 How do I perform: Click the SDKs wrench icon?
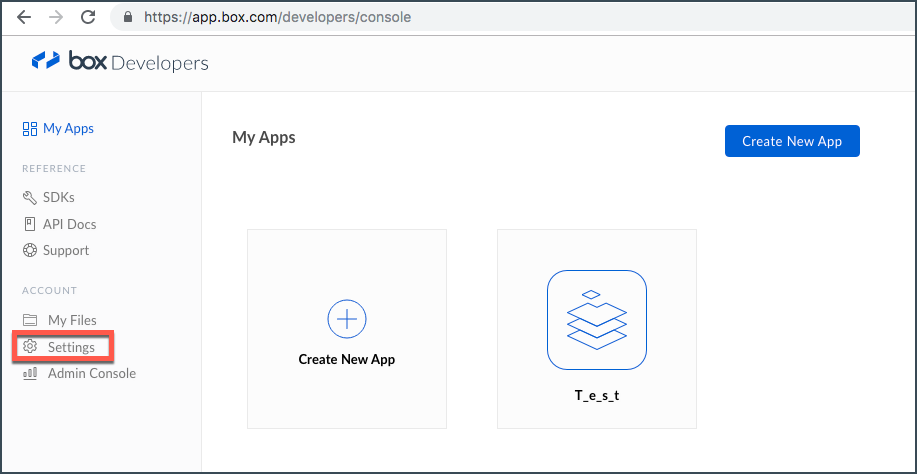click(x=29, y=198)
